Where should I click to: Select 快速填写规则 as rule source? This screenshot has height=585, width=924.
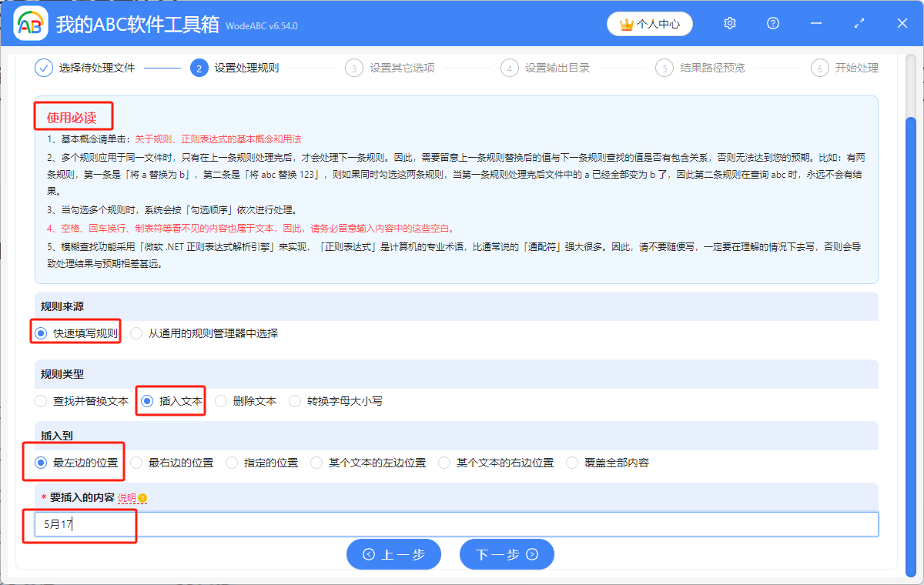(x=40, y=332)
